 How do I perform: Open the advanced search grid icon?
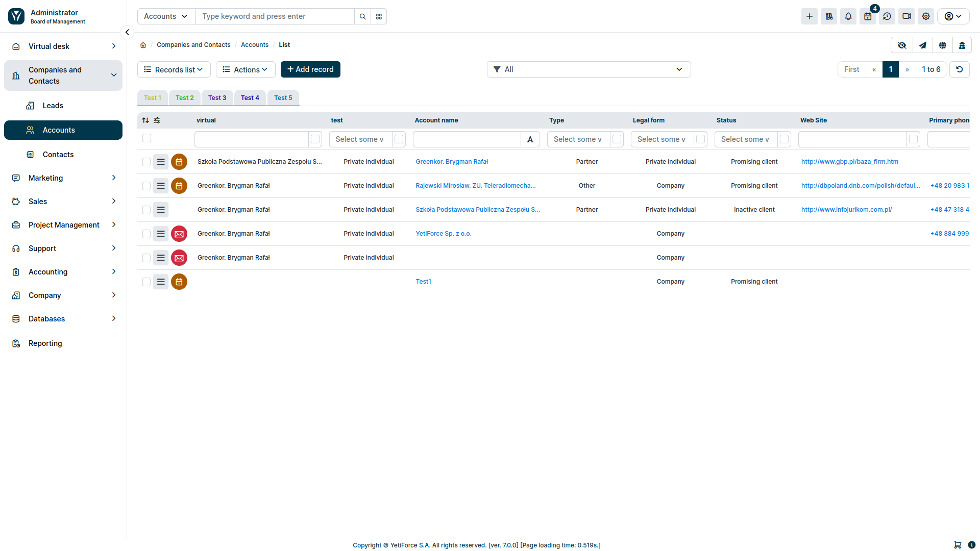coord(379,16)
